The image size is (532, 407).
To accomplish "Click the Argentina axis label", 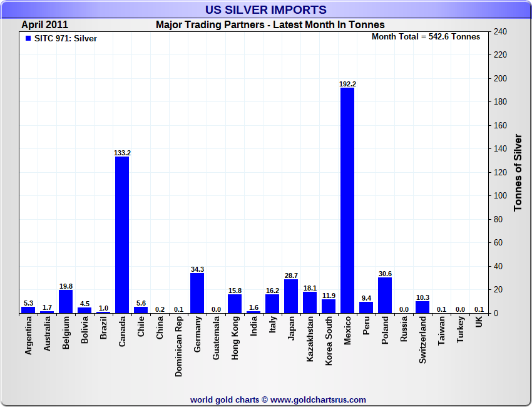I will (x=29, y=336).
